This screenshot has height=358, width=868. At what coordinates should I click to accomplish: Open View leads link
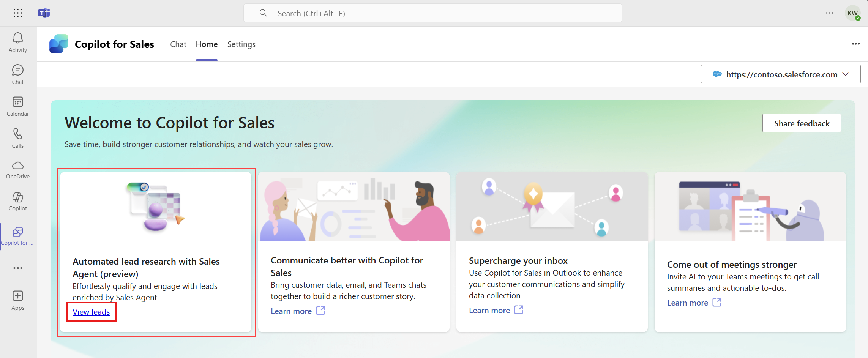coord(91,312)
